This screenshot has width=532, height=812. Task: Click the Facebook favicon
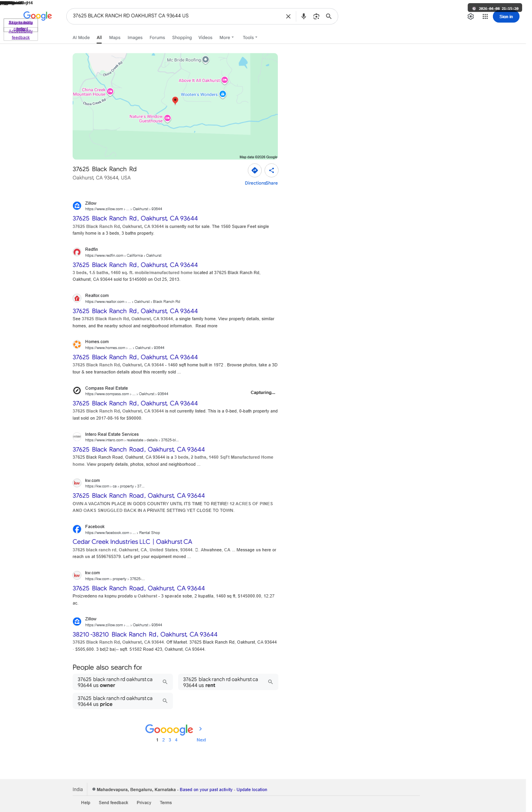pos(77,529)
